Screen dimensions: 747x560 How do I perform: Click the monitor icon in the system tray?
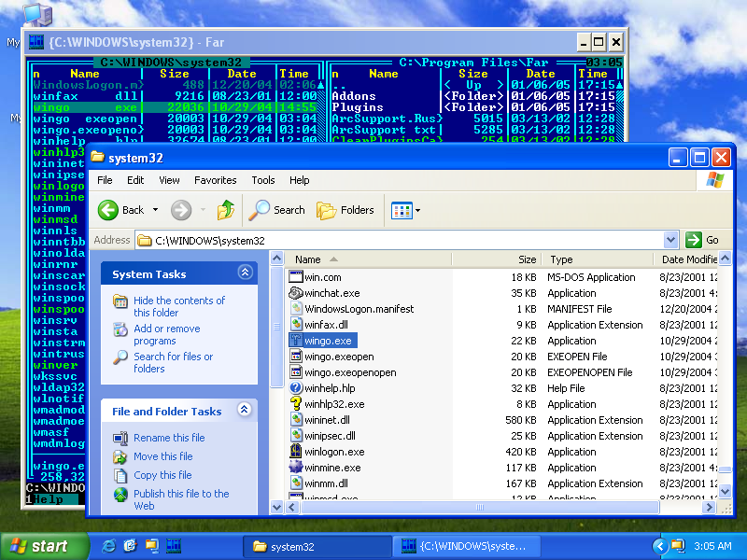pos(678,546)
